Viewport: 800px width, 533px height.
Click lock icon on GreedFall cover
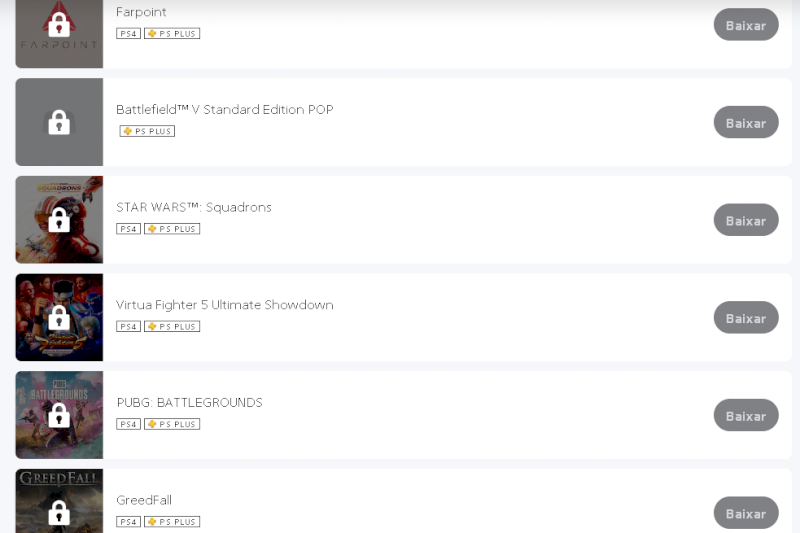click(59, 513)
